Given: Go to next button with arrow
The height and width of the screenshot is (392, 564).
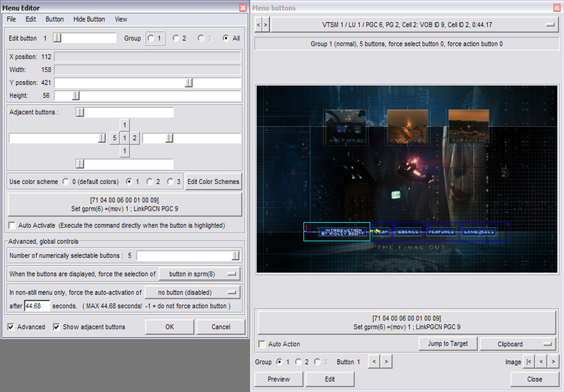Looking at the screenshot, I should (x=386, y=362).
